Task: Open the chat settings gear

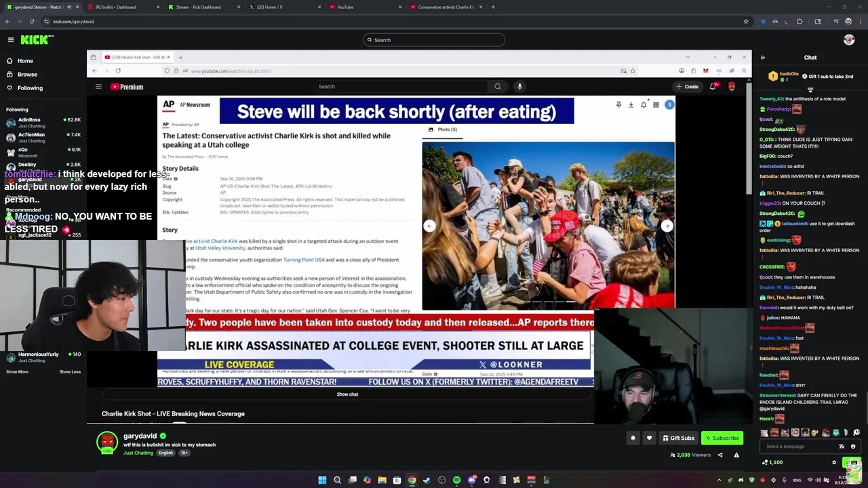Action: pos(834,462)
